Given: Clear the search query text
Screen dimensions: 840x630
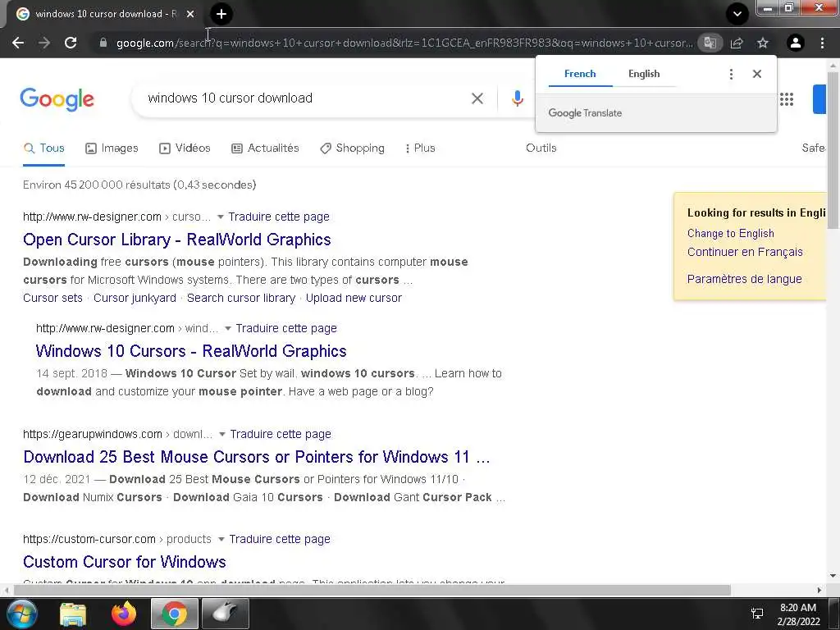Looking at the screenshot, I should [x=477, y=98].
